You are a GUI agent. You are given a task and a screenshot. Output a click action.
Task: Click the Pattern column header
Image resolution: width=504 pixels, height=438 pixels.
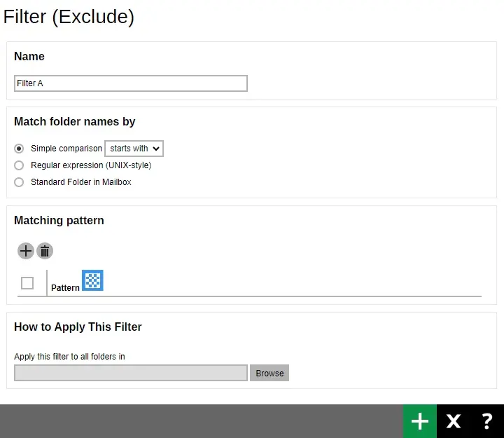(65, 288)
